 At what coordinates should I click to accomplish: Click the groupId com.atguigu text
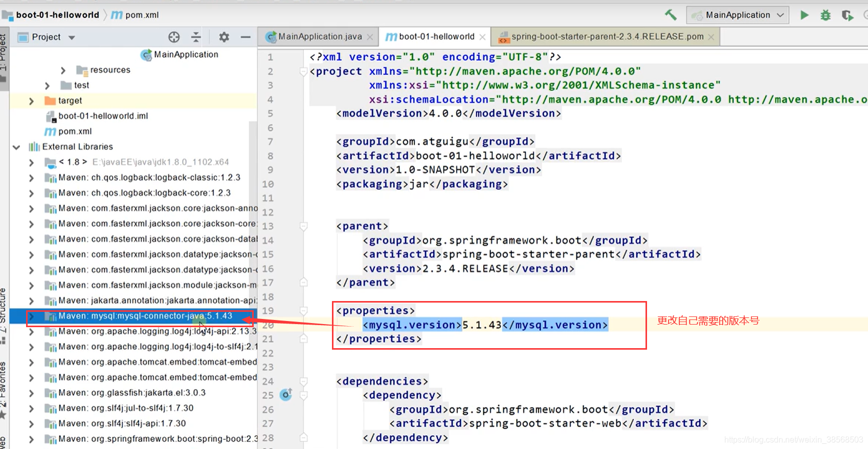[x=432, y=141]
